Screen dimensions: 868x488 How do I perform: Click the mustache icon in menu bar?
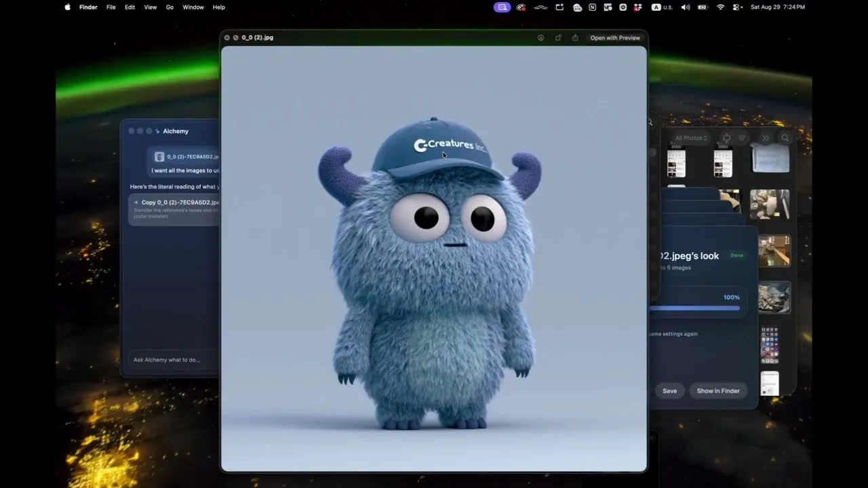click(x=540, y=7)
